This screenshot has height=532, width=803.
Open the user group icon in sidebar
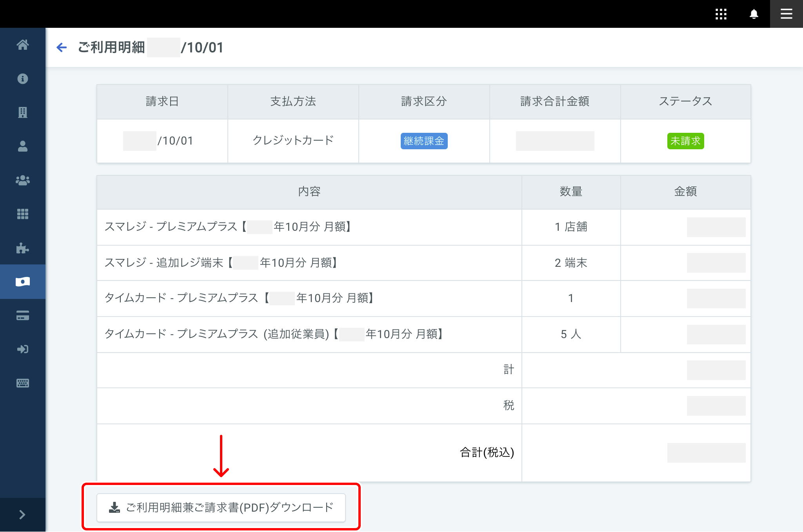coord(23,180)
